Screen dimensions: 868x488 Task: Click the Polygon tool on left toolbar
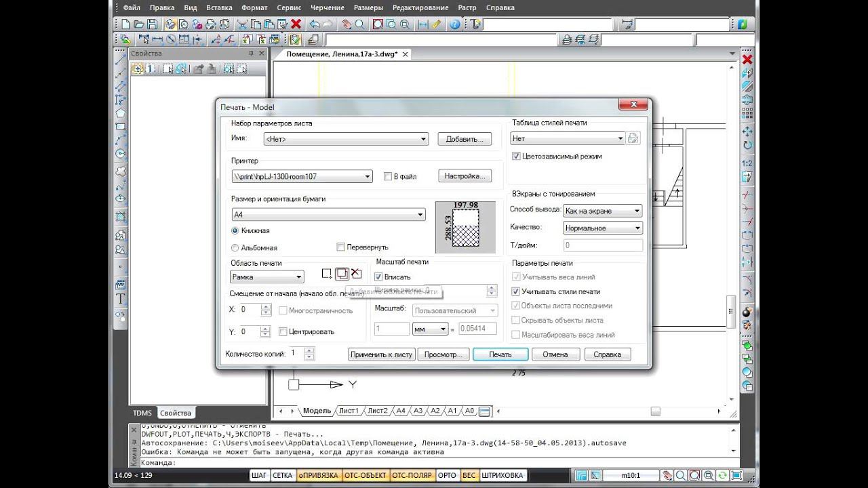click(121, 113)
